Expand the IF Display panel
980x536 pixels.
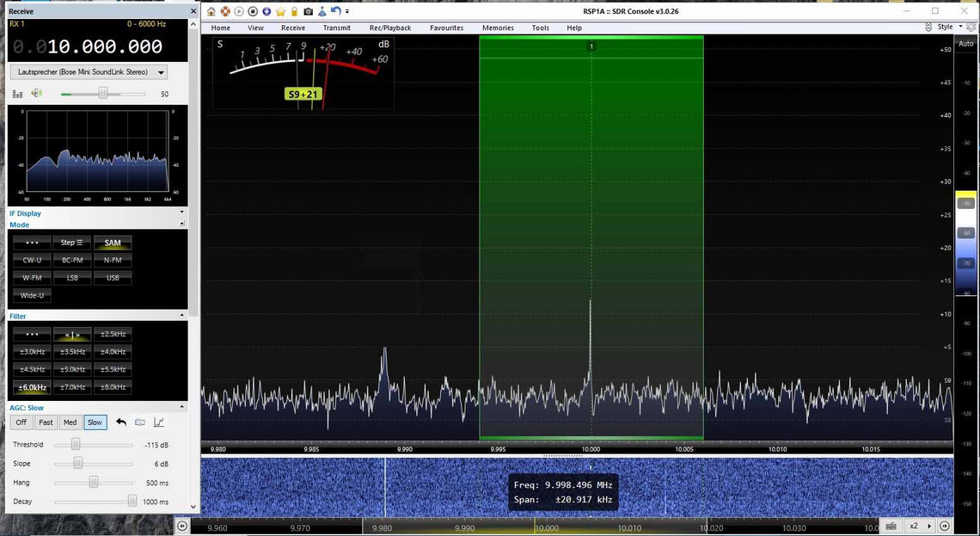[182, 213]
